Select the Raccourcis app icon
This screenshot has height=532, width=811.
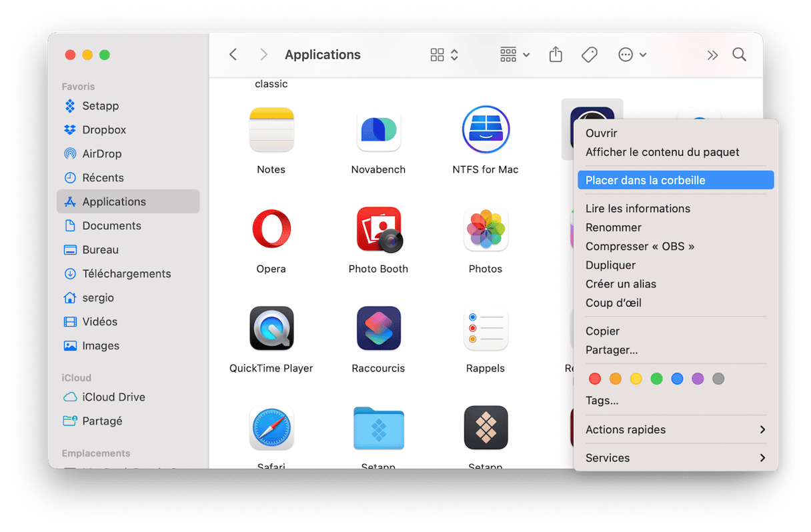tap(378, 329)
